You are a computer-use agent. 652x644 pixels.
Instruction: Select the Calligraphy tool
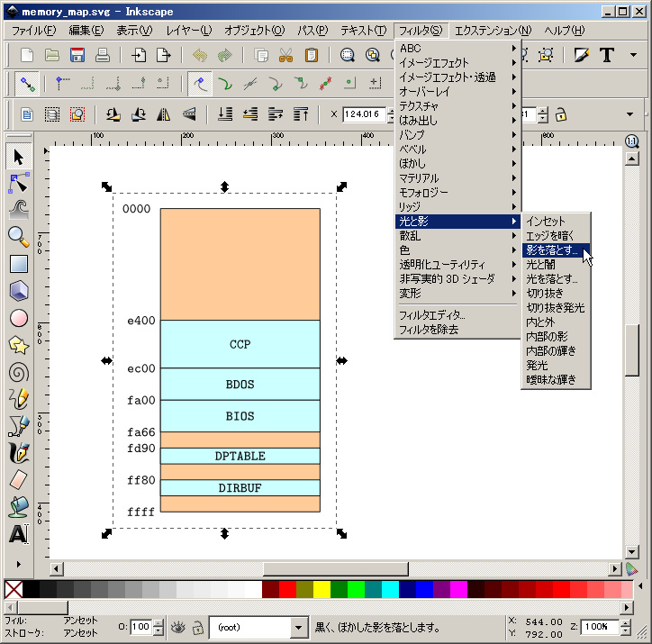pyautogui.click(x=18, y=453)
